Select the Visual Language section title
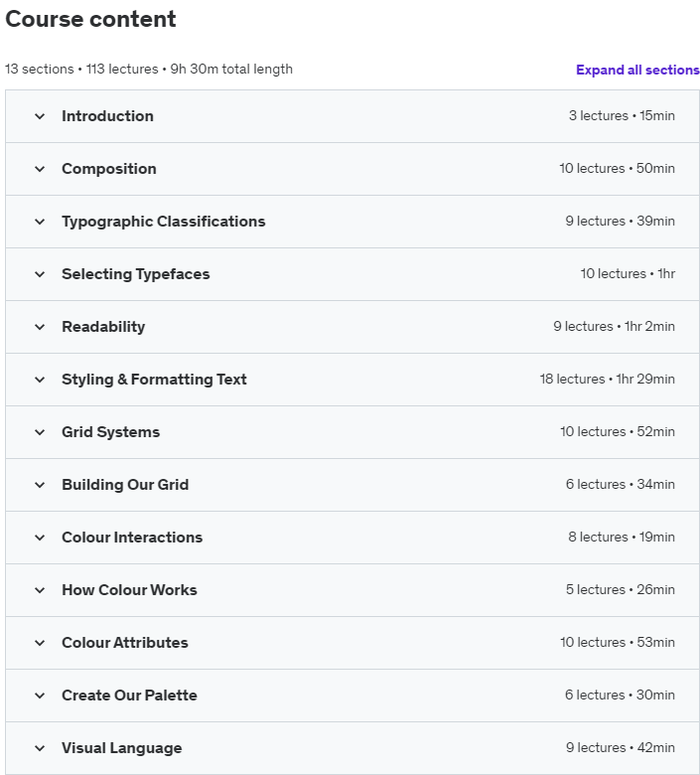 tap(121, 748)
